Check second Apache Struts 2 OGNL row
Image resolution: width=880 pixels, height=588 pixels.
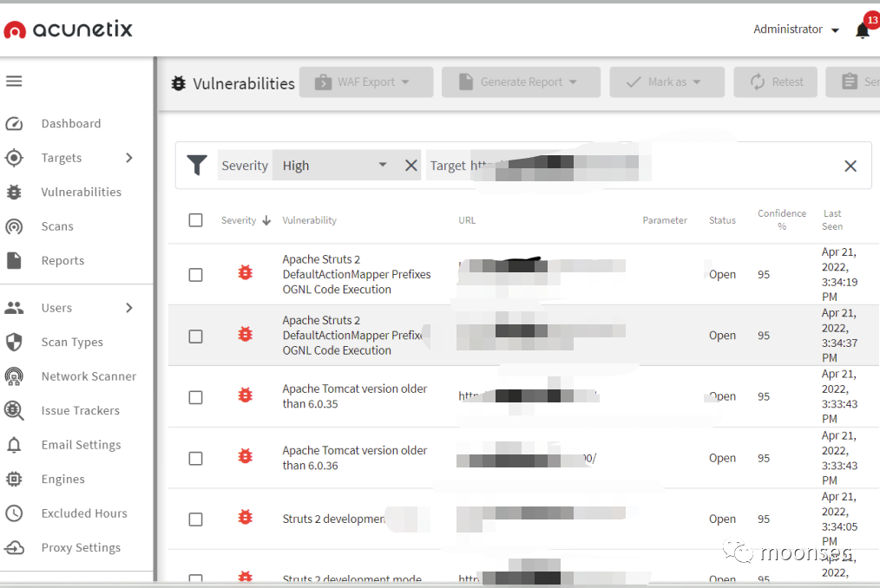(x=196, y=336)
